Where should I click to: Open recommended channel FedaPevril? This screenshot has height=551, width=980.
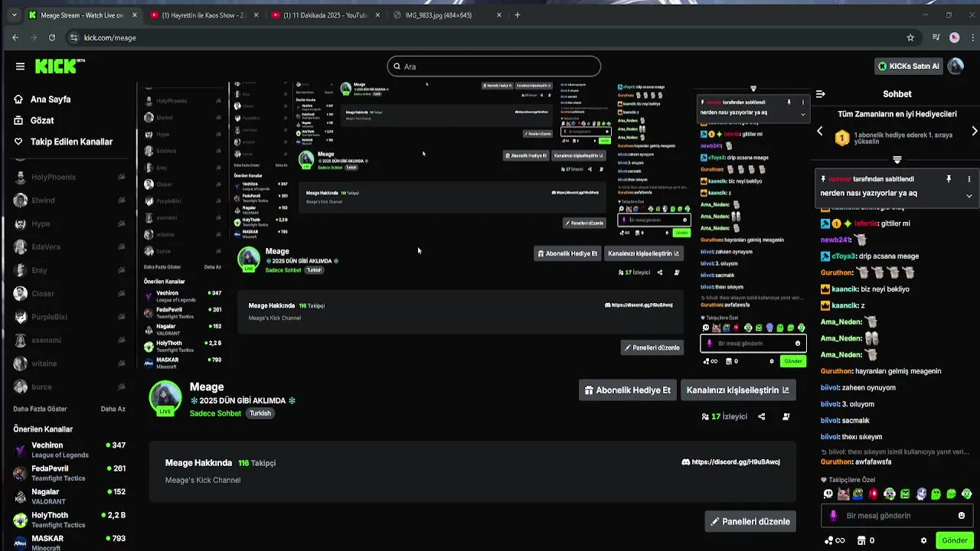(69, 473)
